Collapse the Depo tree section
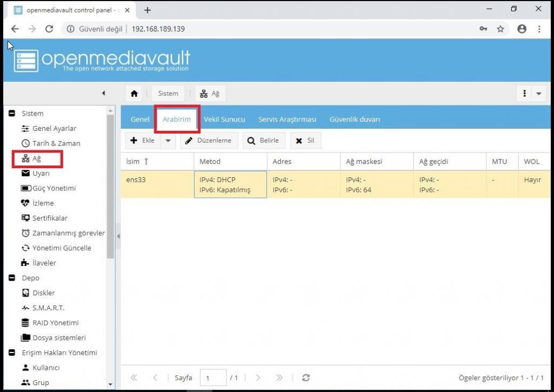 click(12, 278)
